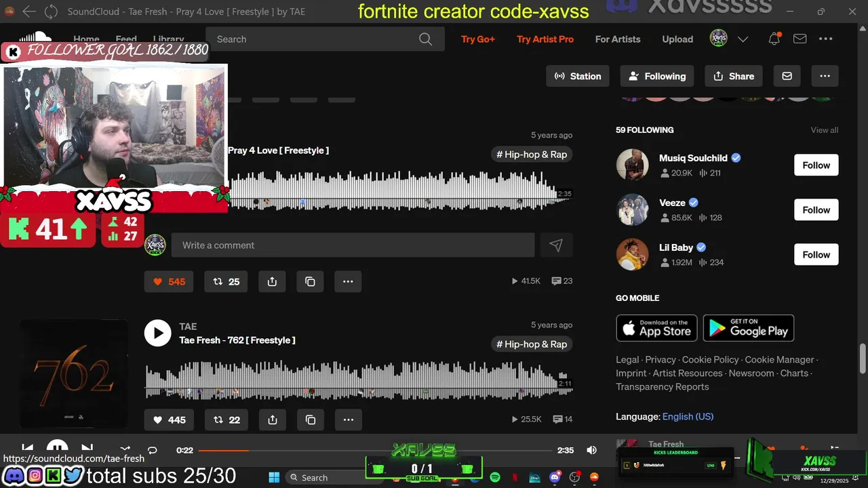868x488 pixels.
Task: Play the 762 Freestyle track
Action: 157,333
